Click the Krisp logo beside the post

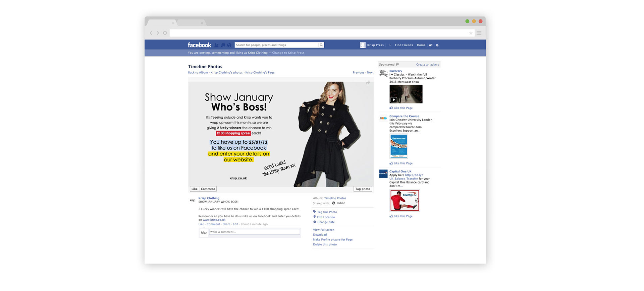193,200
